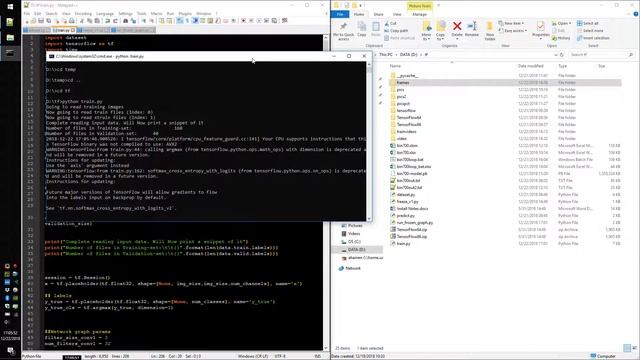The height and width of the screenshot is (360, 640).
Task: Click Copy path in Explorer ribbon
Action: (396, 31)
